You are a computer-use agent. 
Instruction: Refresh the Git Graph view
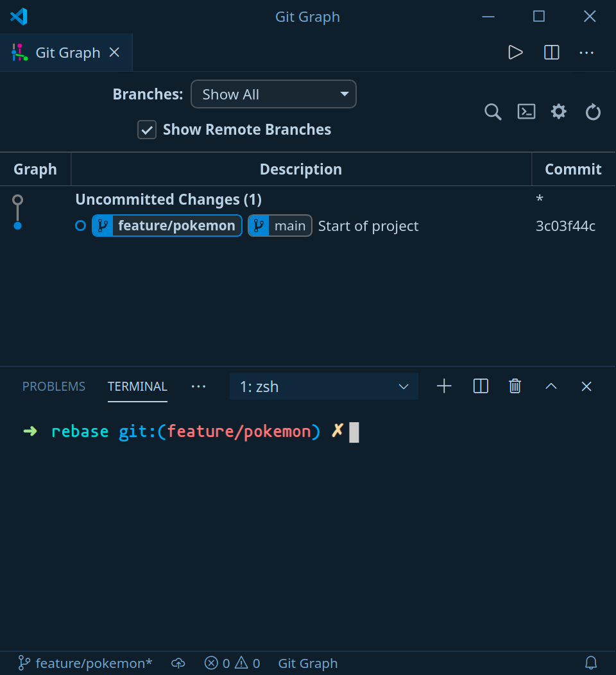(593, 112)
